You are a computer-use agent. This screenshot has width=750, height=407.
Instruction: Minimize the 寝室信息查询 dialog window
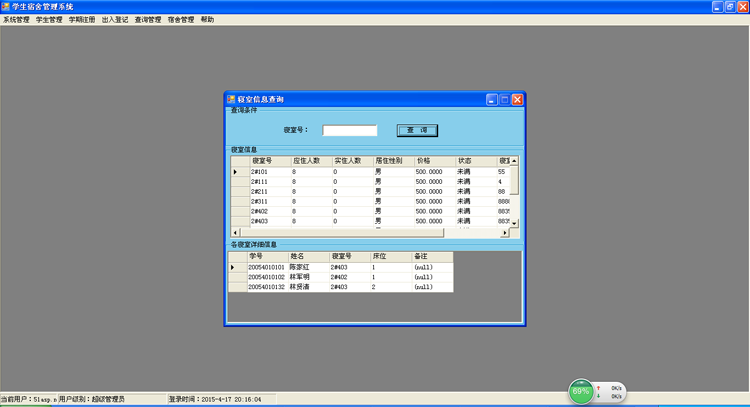tap(492, 99)
